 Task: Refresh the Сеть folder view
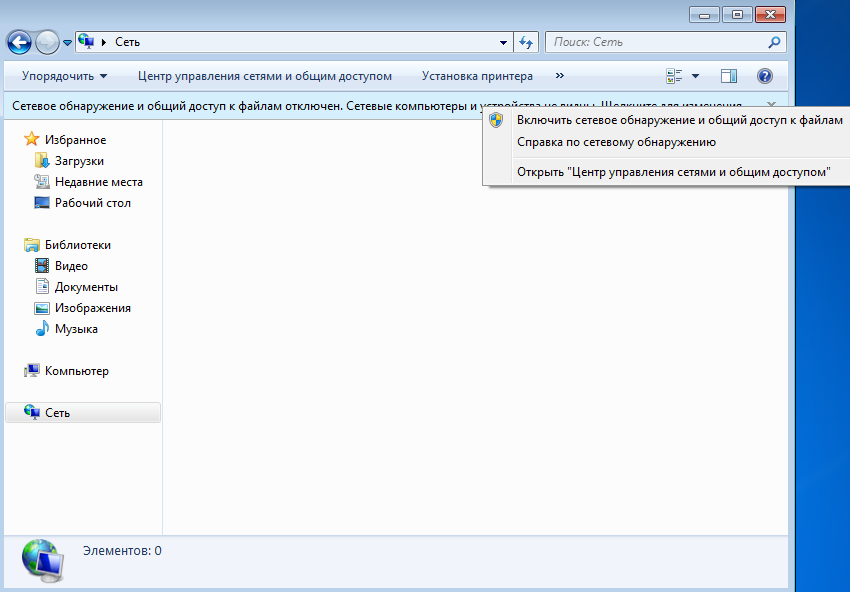pyautogui.click(x=526, y=42)
